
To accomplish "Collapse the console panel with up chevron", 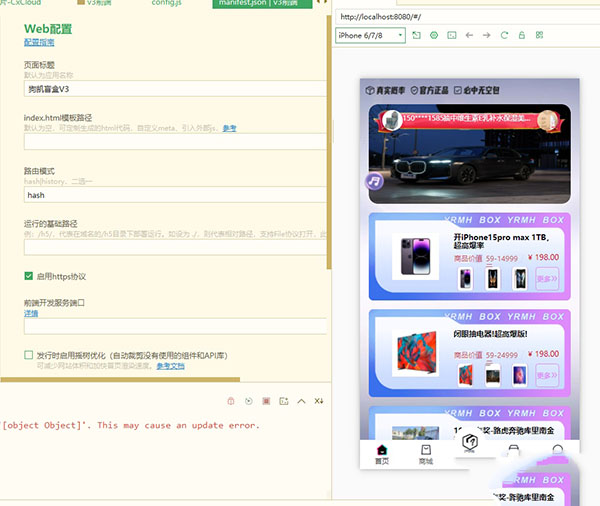I will click(x=302, y=401).
